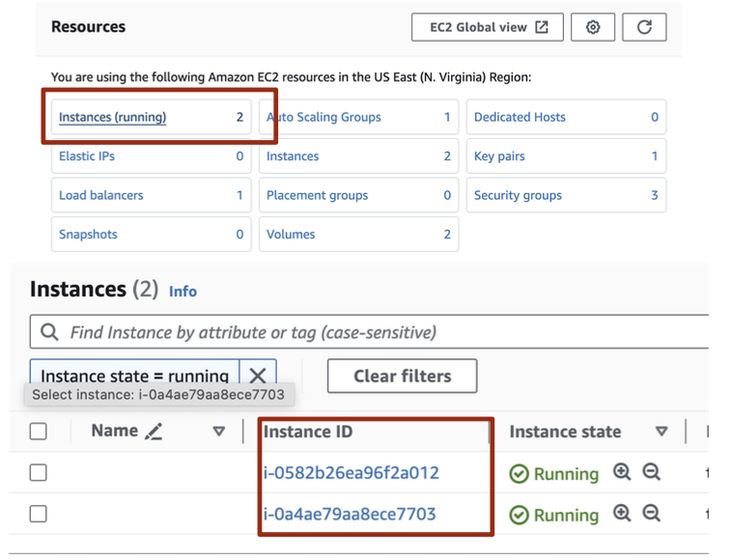
Task: Select checkbox for instance i-0582b26ea96f2a012
Action: pyautogui.click(x=39, y=472)
